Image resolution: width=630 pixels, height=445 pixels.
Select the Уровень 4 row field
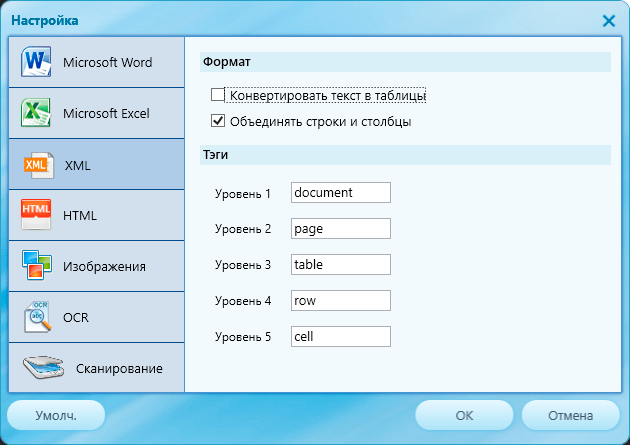coord(340,300)
